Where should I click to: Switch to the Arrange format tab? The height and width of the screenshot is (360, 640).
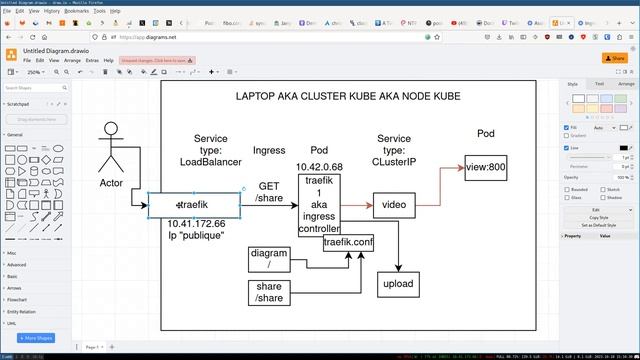coord(626,84)
